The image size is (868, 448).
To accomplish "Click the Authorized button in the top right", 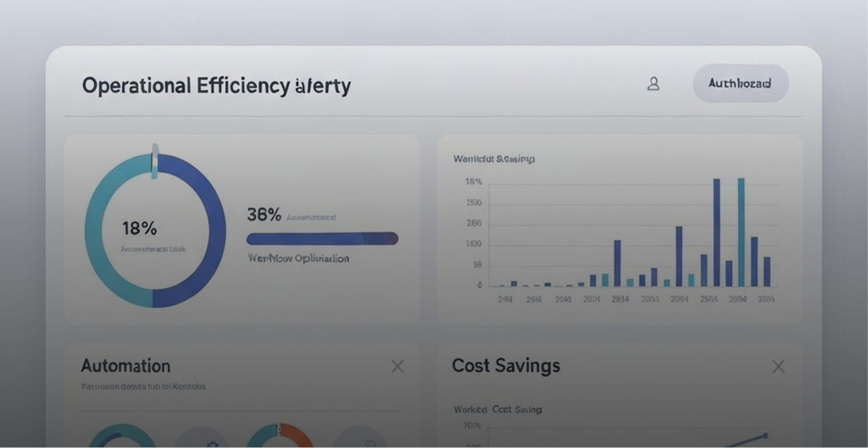I will click(x=740, y=83).
